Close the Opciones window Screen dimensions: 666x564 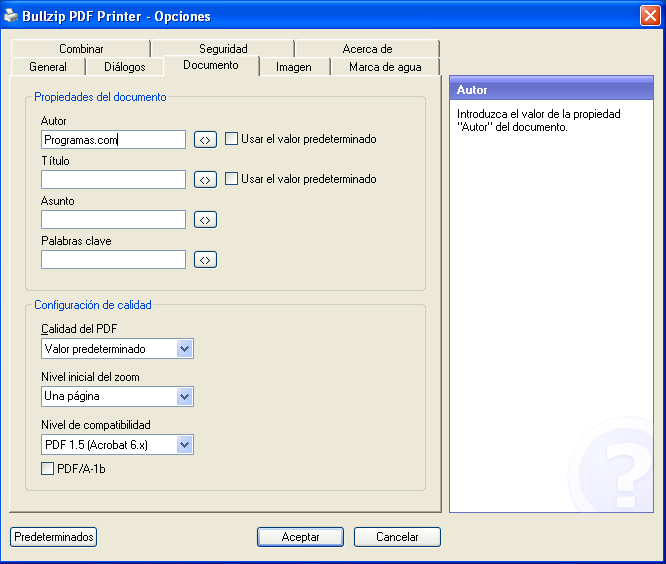click(x=650, y=16)
